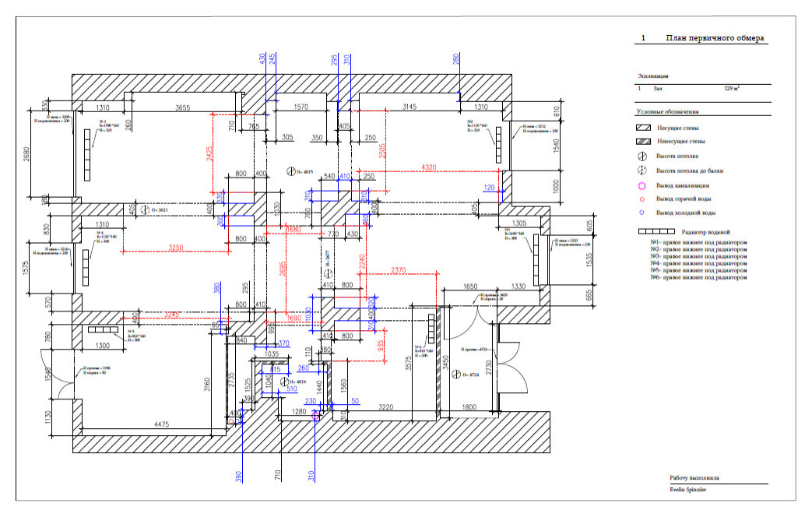Viewport: 812px width, 517px height.
Task: Select the Условные обозначения heading
Action: point(667,113)
